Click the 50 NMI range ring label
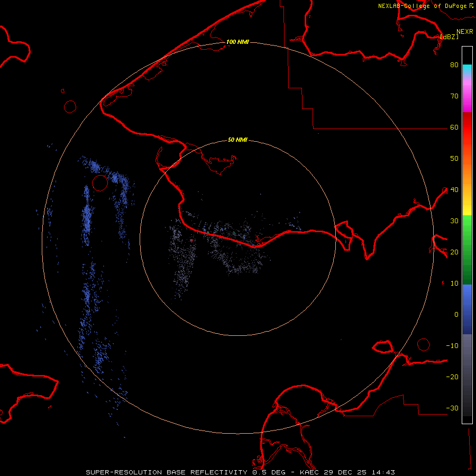The height and width of the screenshot is (476, 476). pos(237,140)
